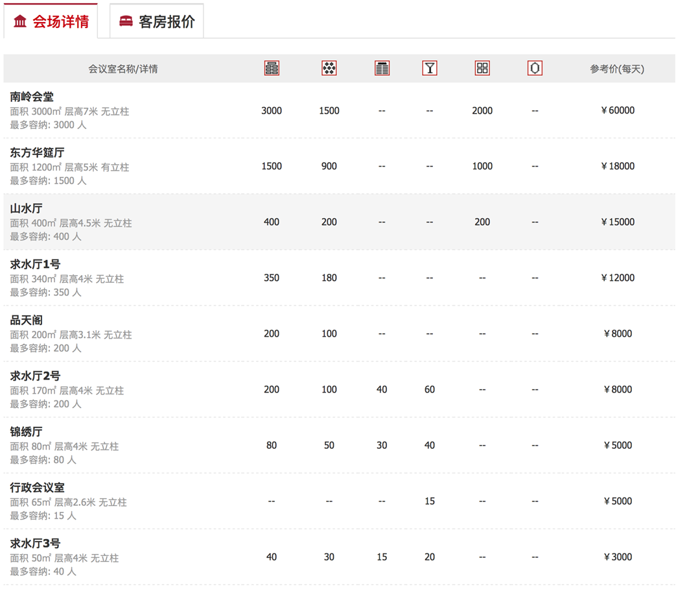Click 面积 3000㎡ 层高7米 无立柱 detail line
This screenshot has width=700, height=589.
[x=69, y=112]
